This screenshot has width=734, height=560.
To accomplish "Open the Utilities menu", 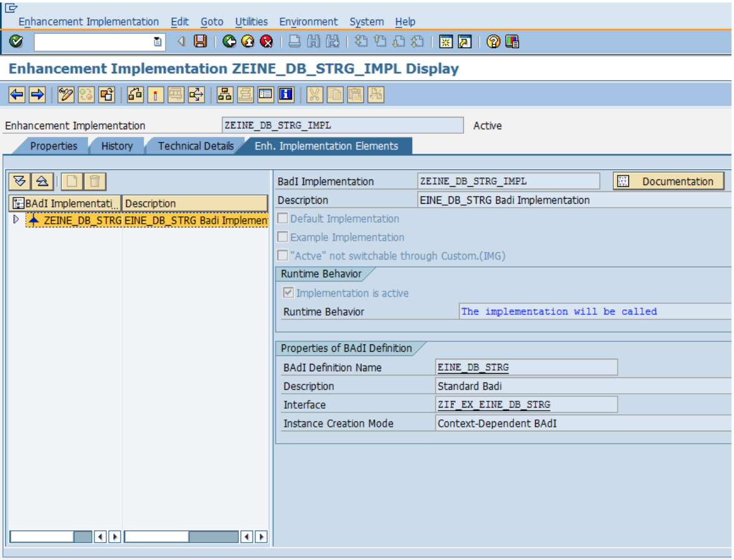I will tap(251, 21).
